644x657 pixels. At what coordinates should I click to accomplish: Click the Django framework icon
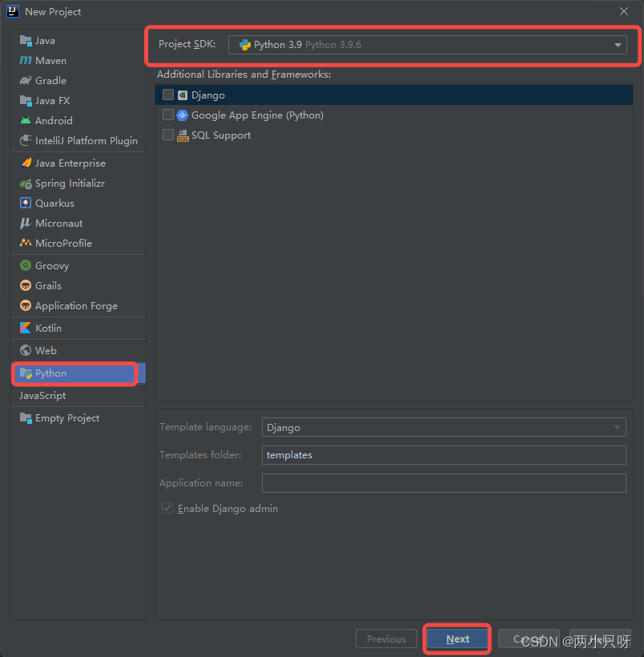point(183,95)
